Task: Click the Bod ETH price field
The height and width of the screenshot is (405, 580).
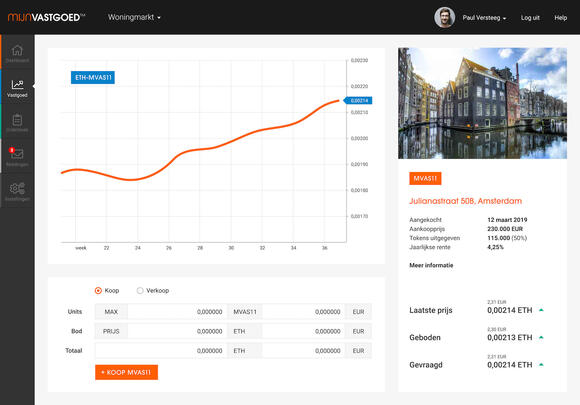Action: pyautogui.click(x=178, y=331)
